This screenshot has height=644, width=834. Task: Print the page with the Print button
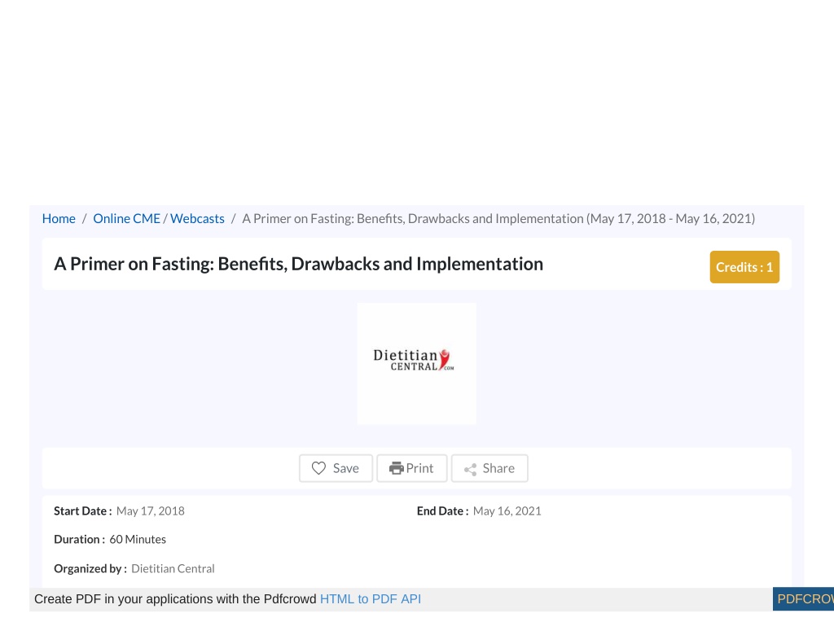click(x=411, y=468)
